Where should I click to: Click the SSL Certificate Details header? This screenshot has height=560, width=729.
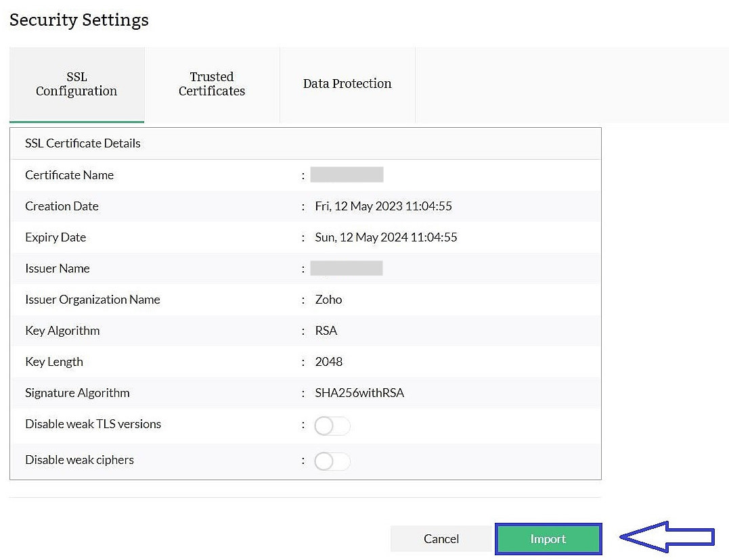click(x=83, y=143)
